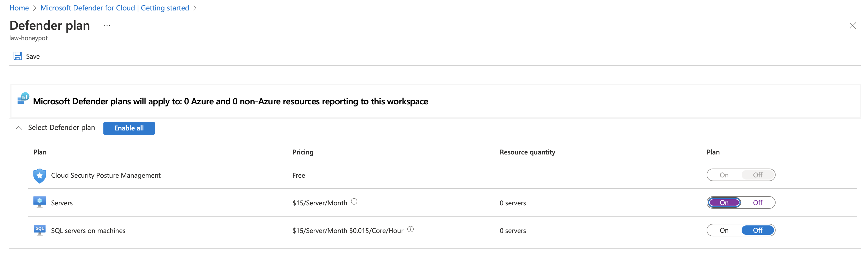The height and width of the screenshot is (263, 868).
Task: Select the SQL servers on machines plan name
Action: tap(88, 231)
